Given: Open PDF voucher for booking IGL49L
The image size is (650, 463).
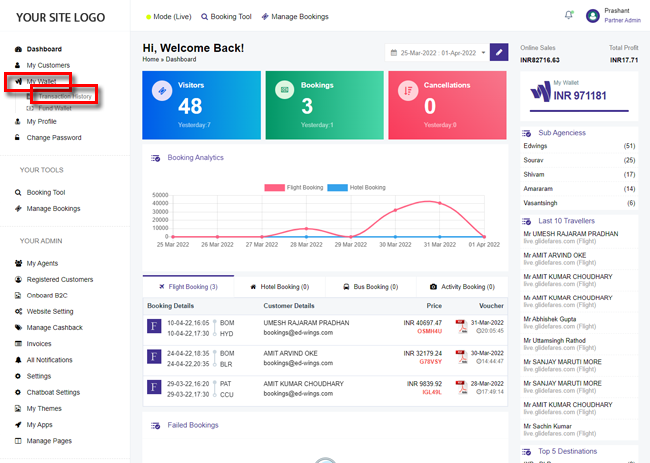Looking at the screenshot, I should coord(461,386).
